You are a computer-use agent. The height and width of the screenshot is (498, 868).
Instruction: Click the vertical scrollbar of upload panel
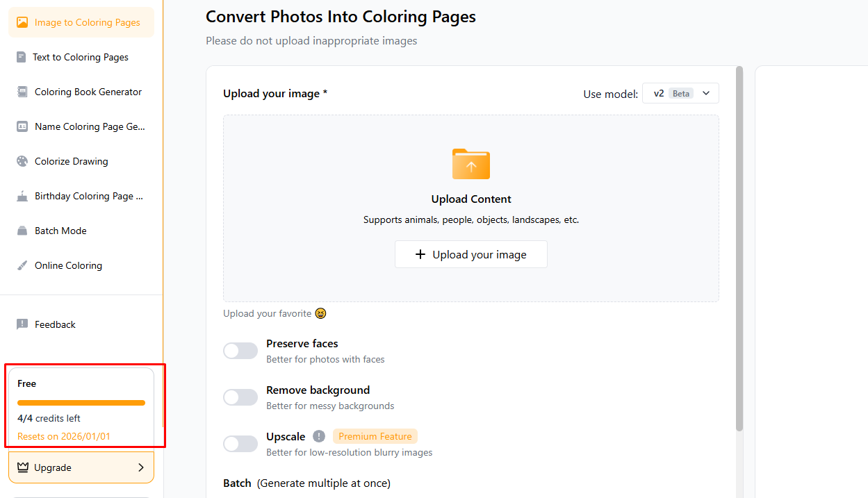[x=739, y=250]
